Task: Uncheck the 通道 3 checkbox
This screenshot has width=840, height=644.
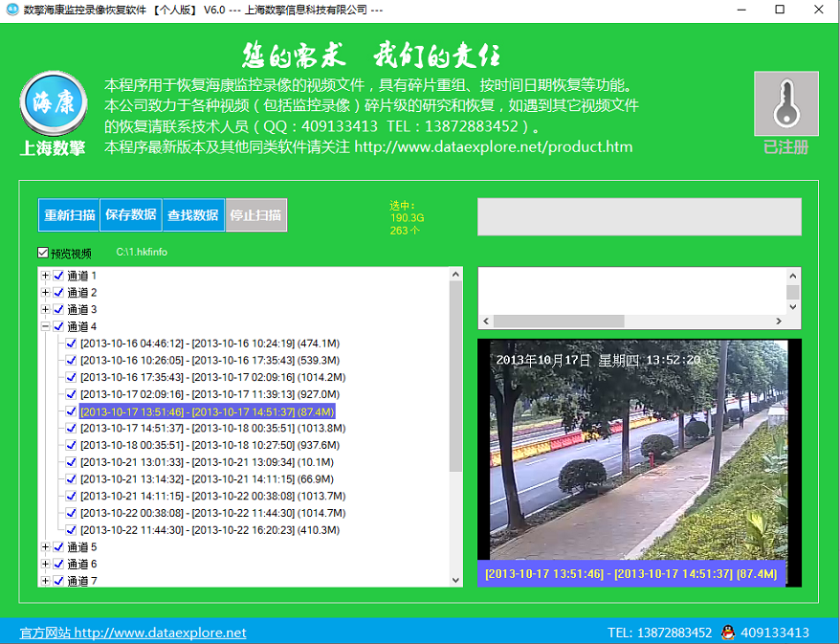Action: point(59,310)
